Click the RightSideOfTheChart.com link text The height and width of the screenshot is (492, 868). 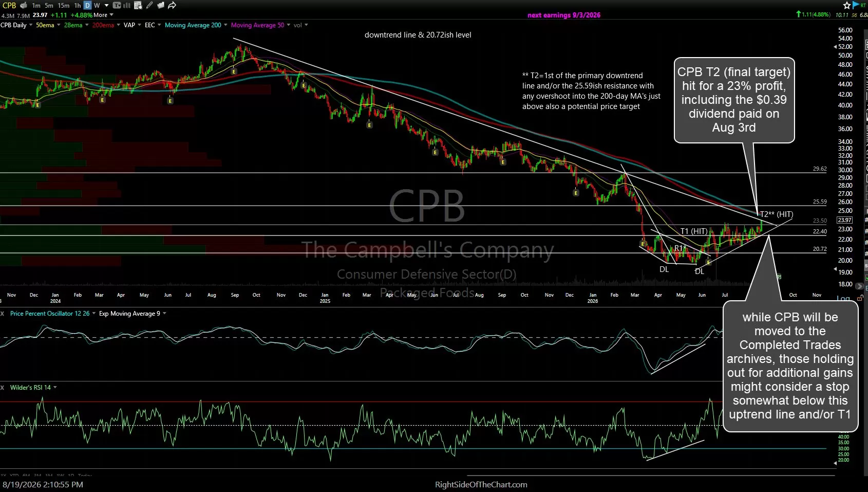[x=481, y=484]
